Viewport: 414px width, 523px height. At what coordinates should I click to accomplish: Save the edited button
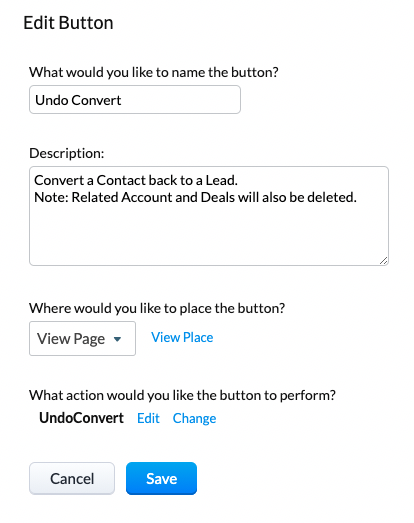pos(161,478)
